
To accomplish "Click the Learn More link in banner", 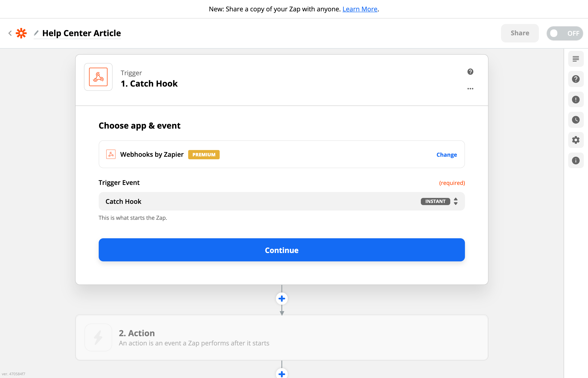I will click(360, 9).
